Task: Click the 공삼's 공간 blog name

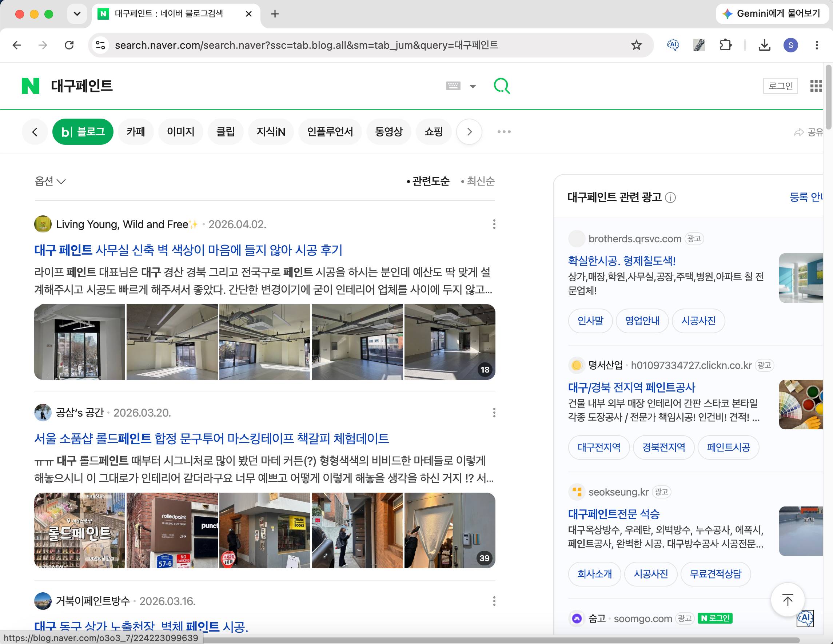Action: [80, 413]
